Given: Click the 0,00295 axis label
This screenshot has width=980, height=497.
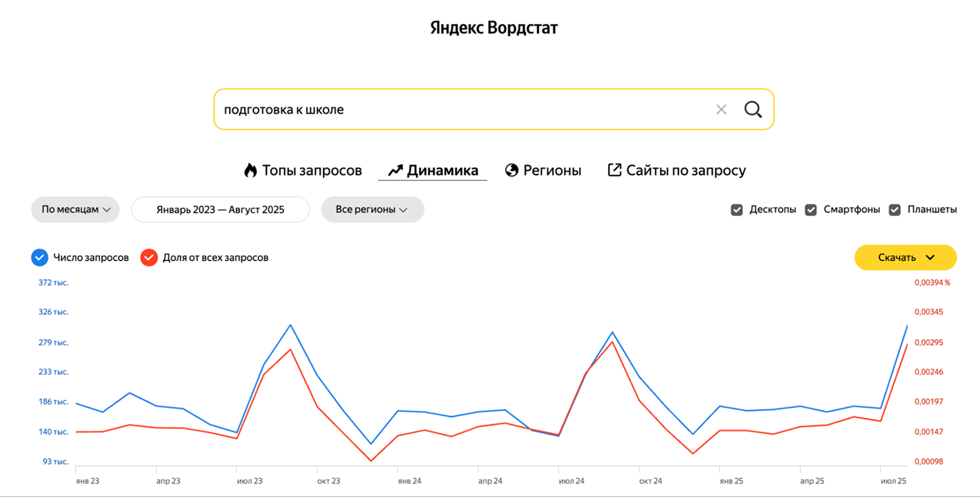Looking at the screenshot, I should pos(929,342).
